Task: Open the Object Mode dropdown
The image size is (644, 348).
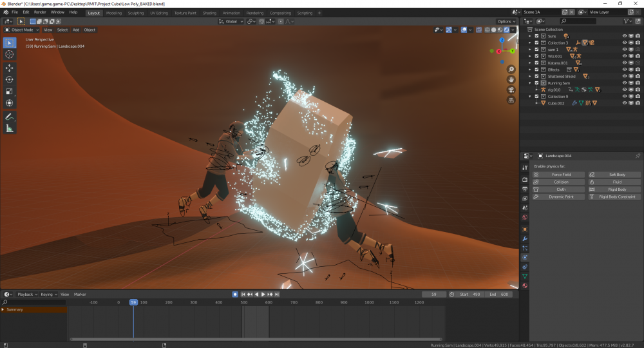Action: (x=23, y=30)
